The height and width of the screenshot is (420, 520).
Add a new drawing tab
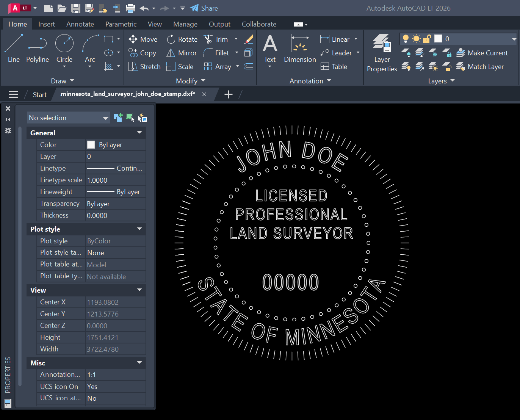228,94
